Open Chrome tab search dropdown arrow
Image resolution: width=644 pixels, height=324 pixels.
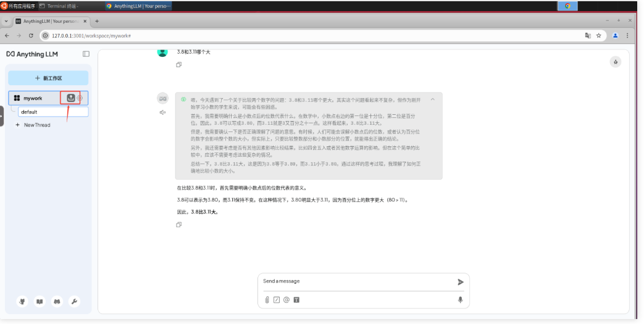tap(6, 21)
